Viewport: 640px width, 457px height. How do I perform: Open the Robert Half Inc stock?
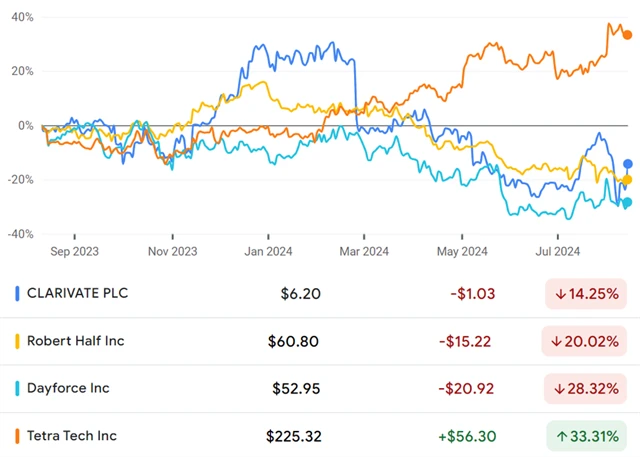[x=77, y=341]
